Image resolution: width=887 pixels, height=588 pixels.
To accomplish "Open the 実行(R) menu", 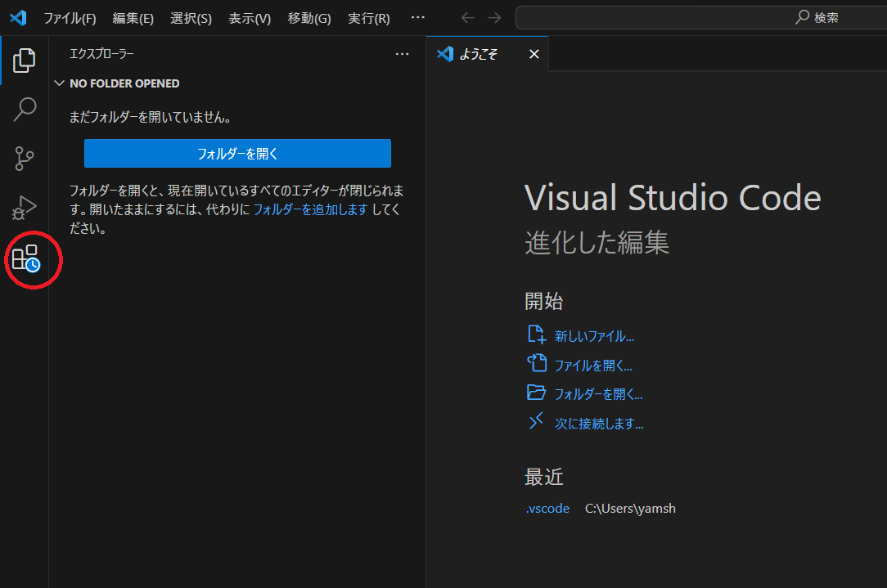I will coord(369,18).
